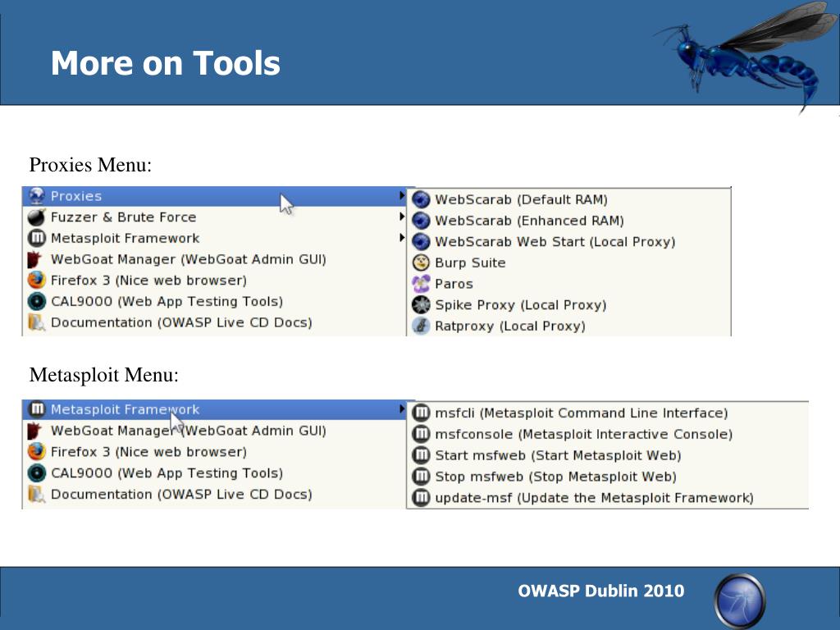Click CAL9000 icon in upper menu
Image resolution: width=840 pixels, height=630 pixels.
tap(36, 301)
